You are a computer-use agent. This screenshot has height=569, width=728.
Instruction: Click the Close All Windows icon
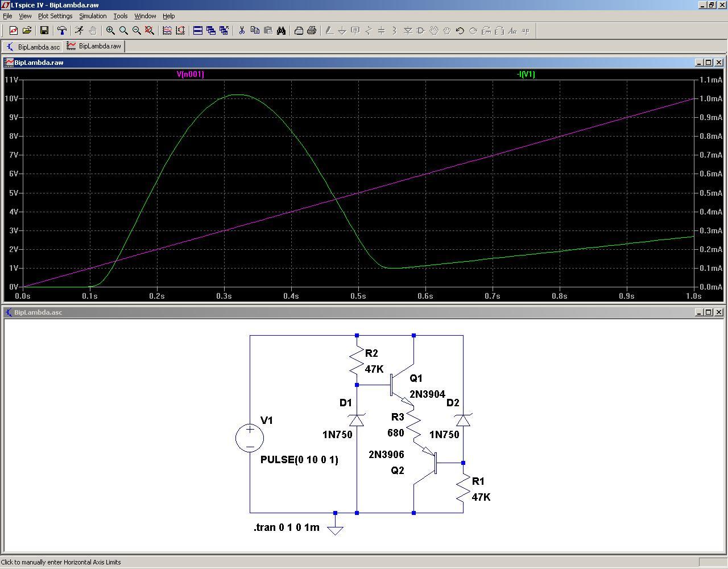(224, 31)
